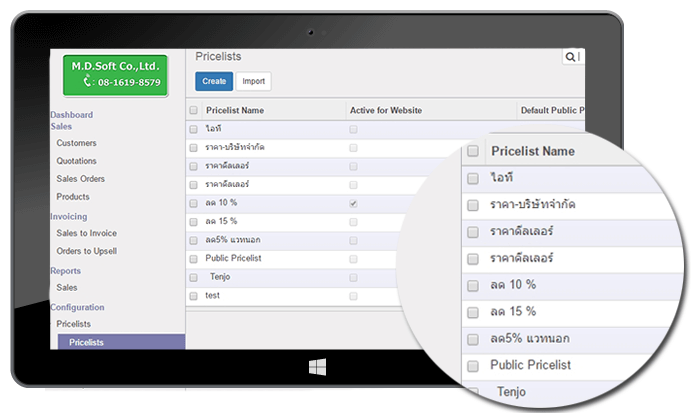
Task: Toggle Active for Website on the ไอที row
Action: point(353,129)
